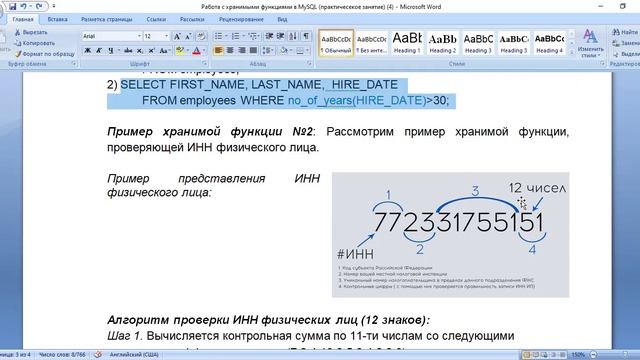Switch to the Главная tab
The width and height of the screenshot is (640, 360).
[x=22, y=19]
